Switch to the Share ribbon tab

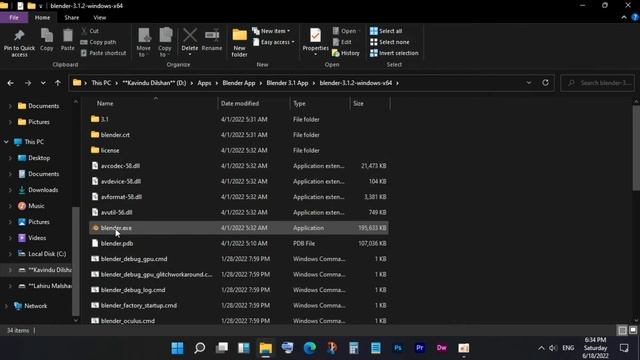(71, 18)
